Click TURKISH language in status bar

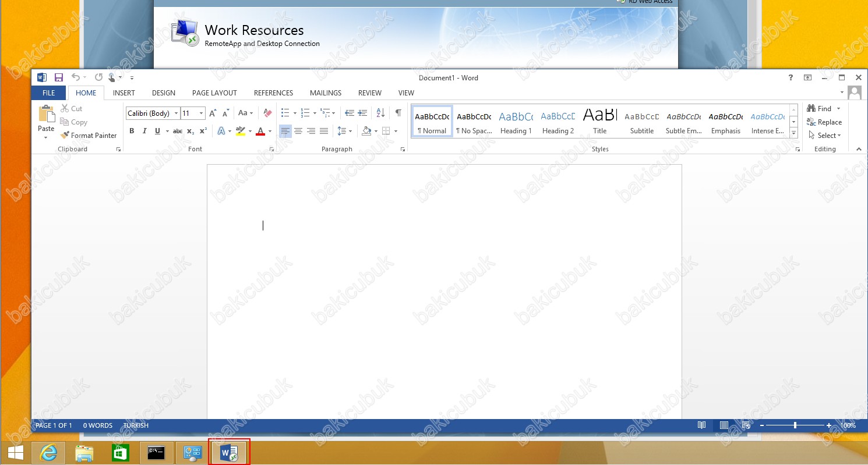tap(136, 425)
